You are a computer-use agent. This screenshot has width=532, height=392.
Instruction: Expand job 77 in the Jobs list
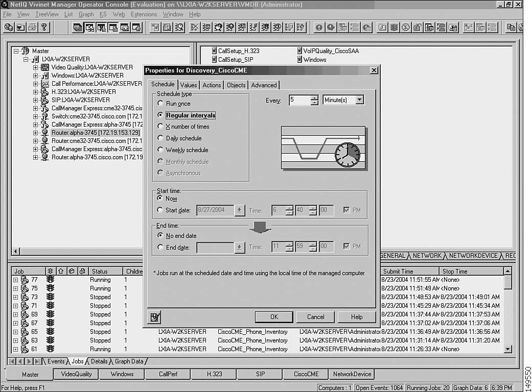pyautogui.click(x=16, y=280)
